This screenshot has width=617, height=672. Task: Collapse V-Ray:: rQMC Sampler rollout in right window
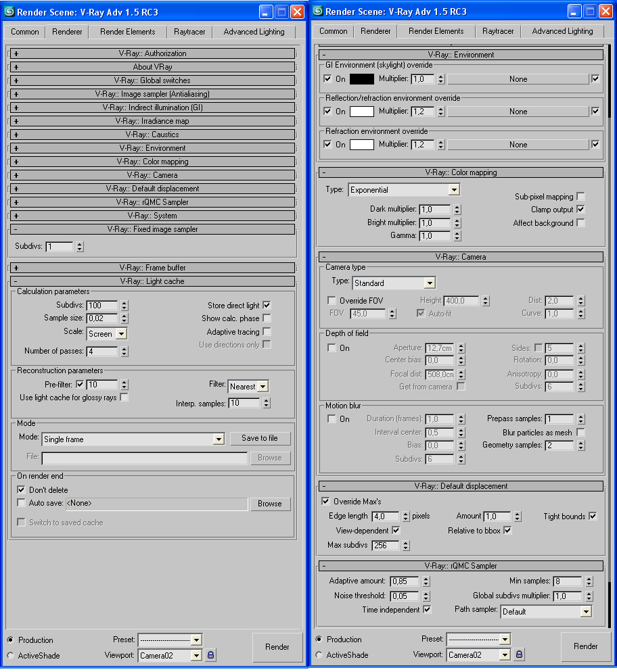(x=461, y=566)
